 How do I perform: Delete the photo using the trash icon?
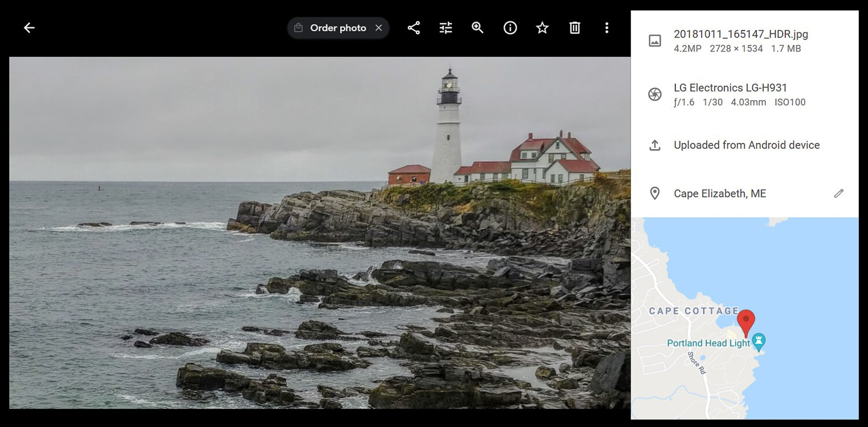tap(574, 27)
